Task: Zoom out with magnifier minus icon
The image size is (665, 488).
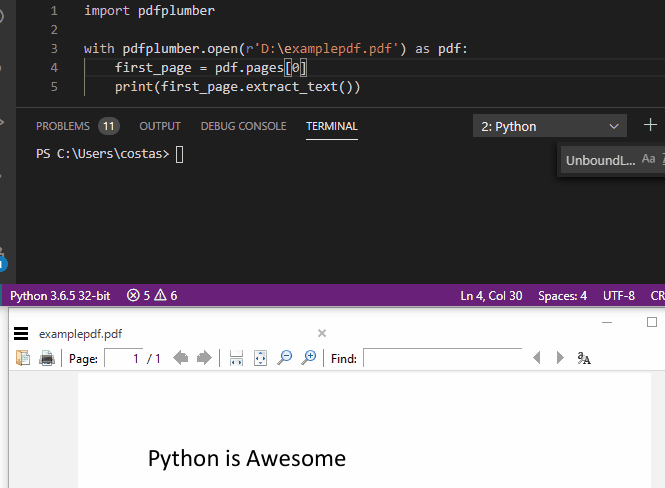Action: point(285,358)
